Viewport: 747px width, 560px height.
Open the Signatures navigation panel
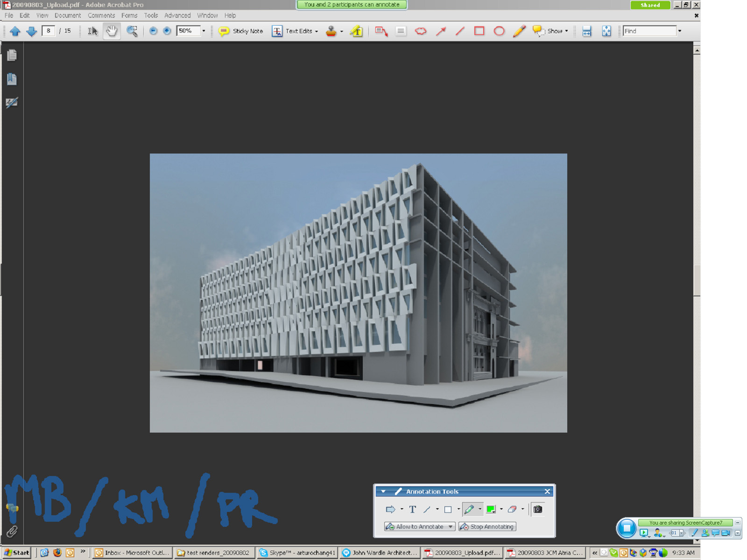12,103
